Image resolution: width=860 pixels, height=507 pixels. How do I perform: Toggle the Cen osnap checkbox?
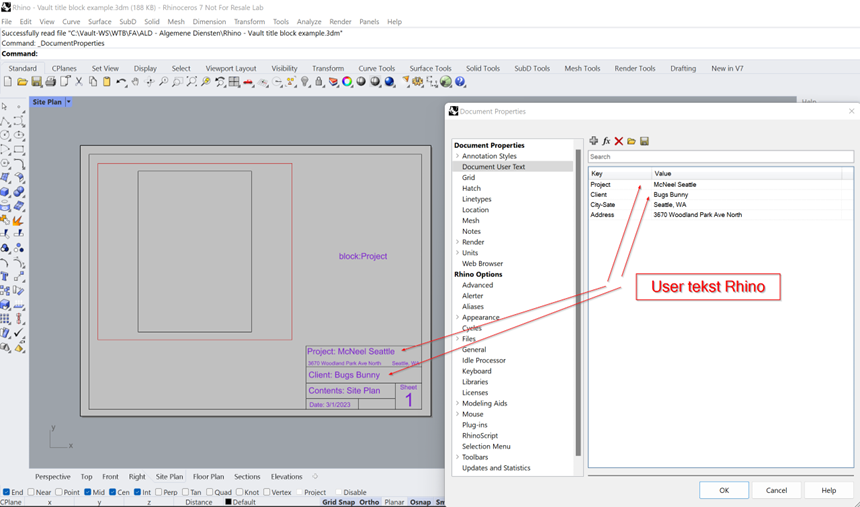tap(112, 492)
